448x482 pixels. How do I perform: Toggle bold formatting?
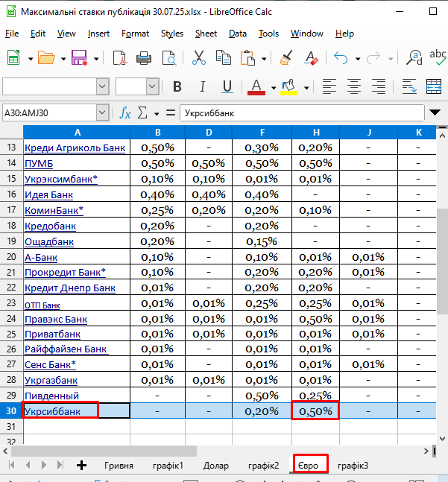pyautogui.click(x=177, y=86)
